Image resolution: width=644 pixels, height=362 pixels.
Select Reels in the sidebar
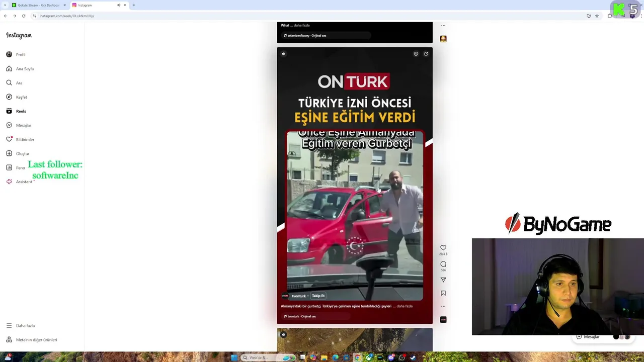(17, 111)
